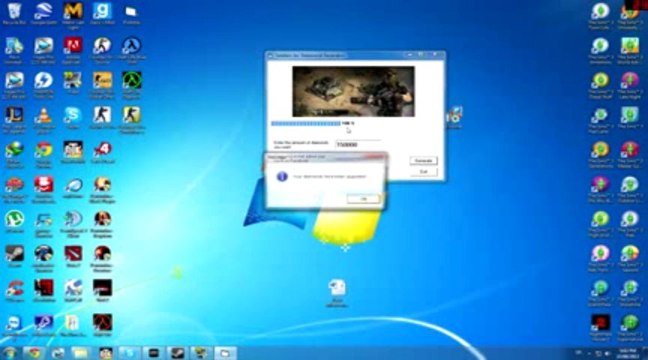This screenshot has width=648, height=360.
Task: Click the diamonds amount input field
Action: tap(358, 145)
